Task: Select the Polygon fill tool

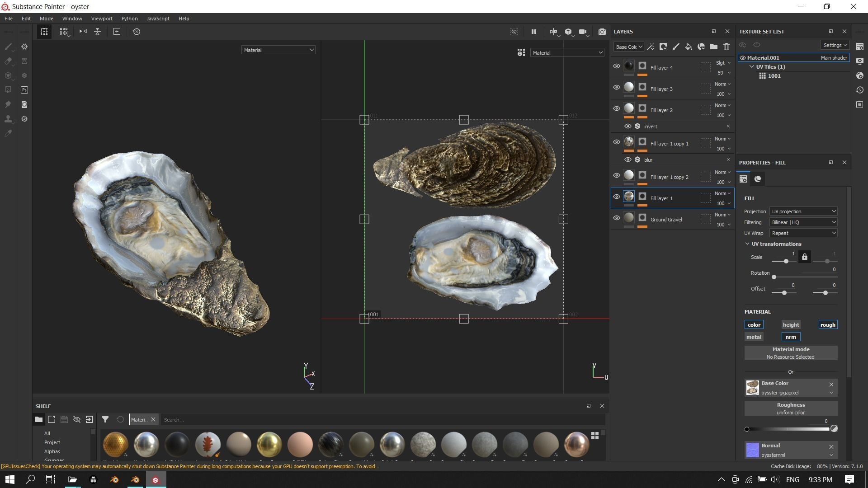Action: coord(8,90)
